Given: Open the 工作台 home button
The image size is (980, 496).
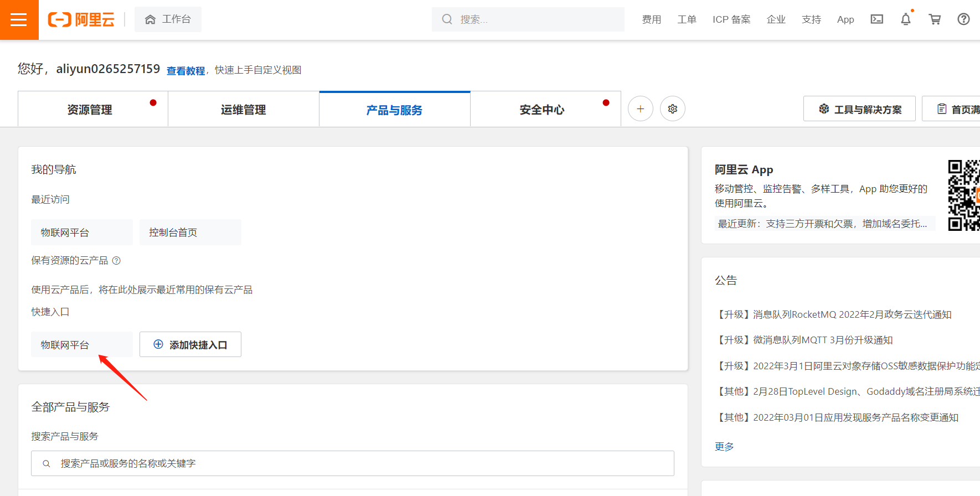Looking at the screenshot, I should click(168, 19).
